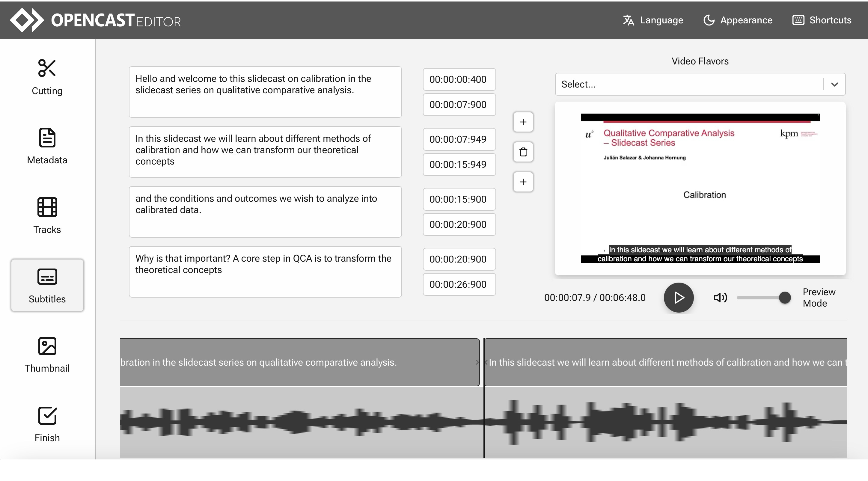Select the Subtitles tab
The image size is (868, 481).
[47, 285]
